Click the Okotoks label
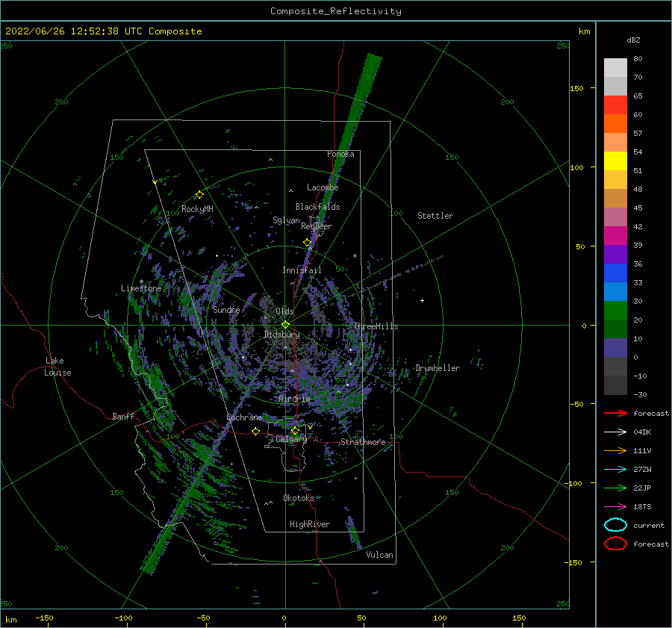The image size is (672, 628). [299, 497]
